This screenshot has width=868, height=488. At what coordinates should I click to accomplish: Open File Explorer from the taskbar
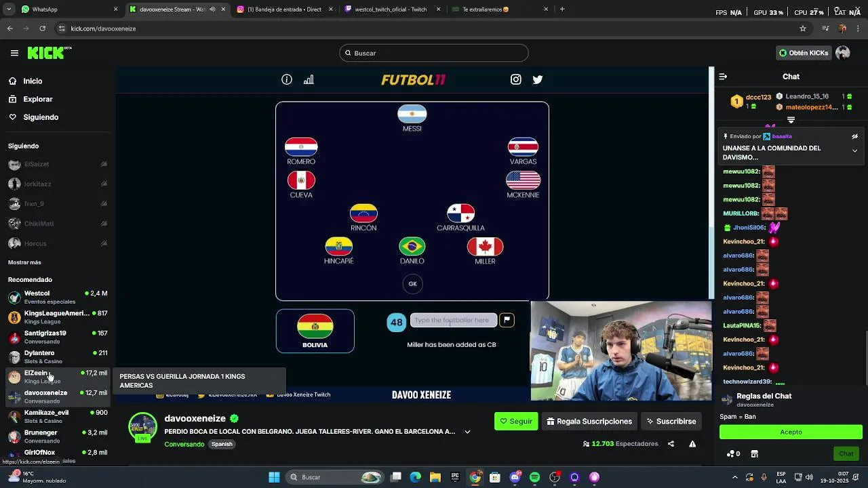click(435, 477)
